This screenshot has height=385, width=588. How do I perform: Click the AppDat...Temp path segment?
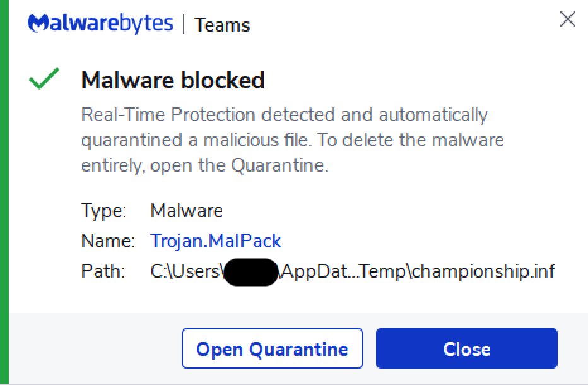click(x=346, y=271)
